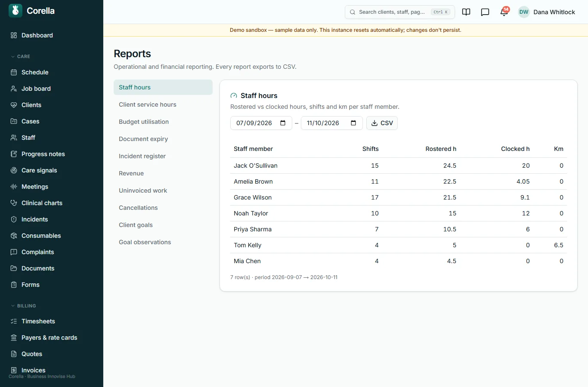
Task: Click the Care signals icon
Action: point(14,170)
